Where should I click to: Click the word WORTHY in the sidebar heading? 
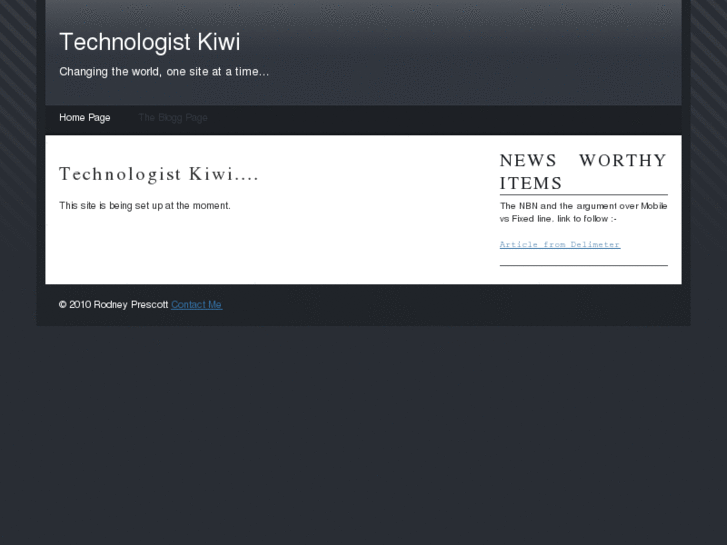[x=622, y=161]
